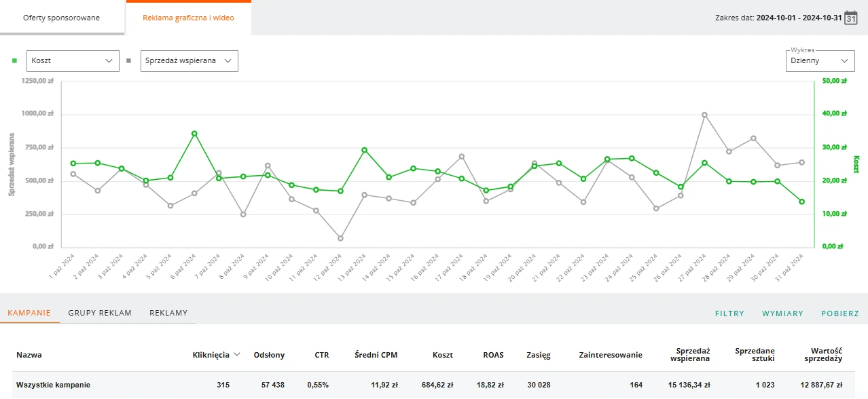Sort table by ROAS column header
868x399 pixels.
click(x=493, y=354)
